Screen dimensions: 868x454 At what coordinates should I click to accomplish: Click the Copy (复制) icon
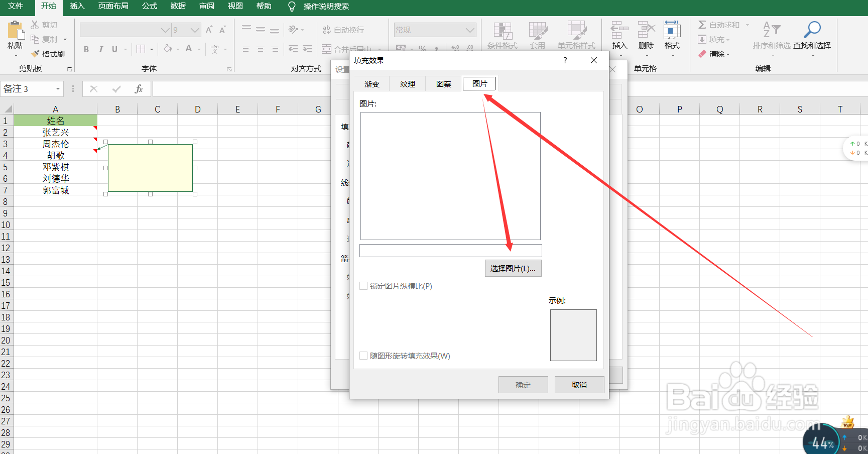pyautogui.click(x=35, y=39)
